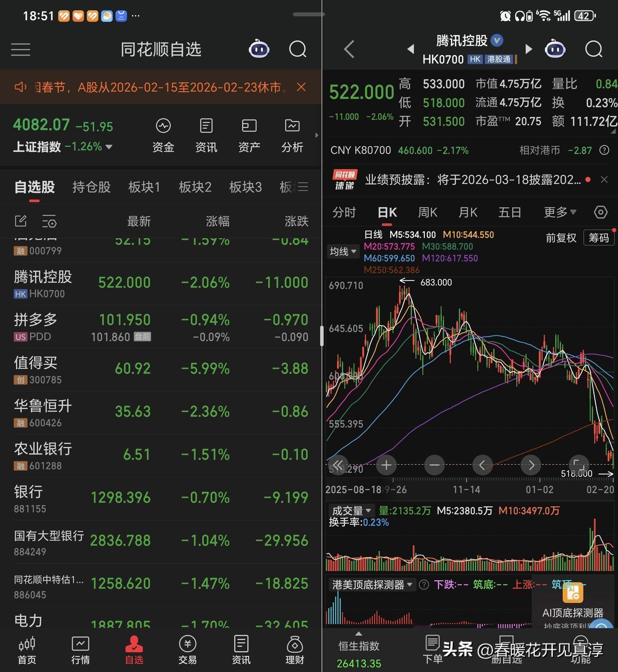Zoom out the K-line chart with minus
This screenshot has height=672, width=618.
coord(435,465)
